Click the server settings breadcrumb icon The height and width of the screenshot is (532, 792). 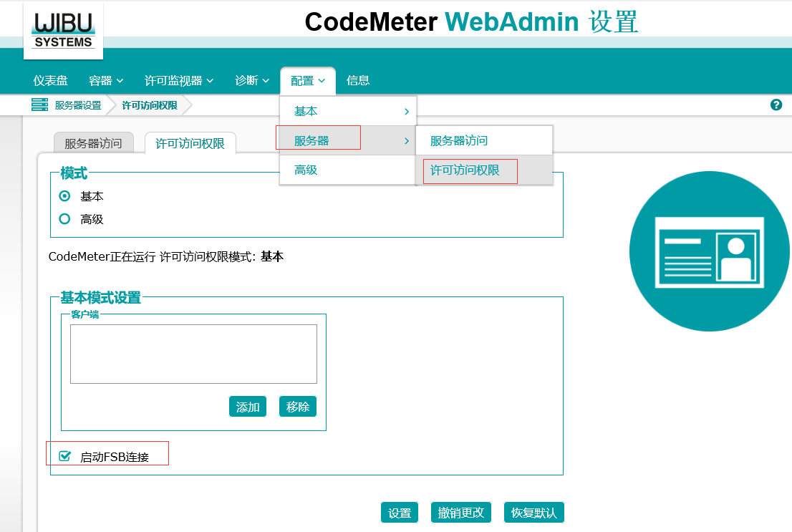(x=39, y=105)
